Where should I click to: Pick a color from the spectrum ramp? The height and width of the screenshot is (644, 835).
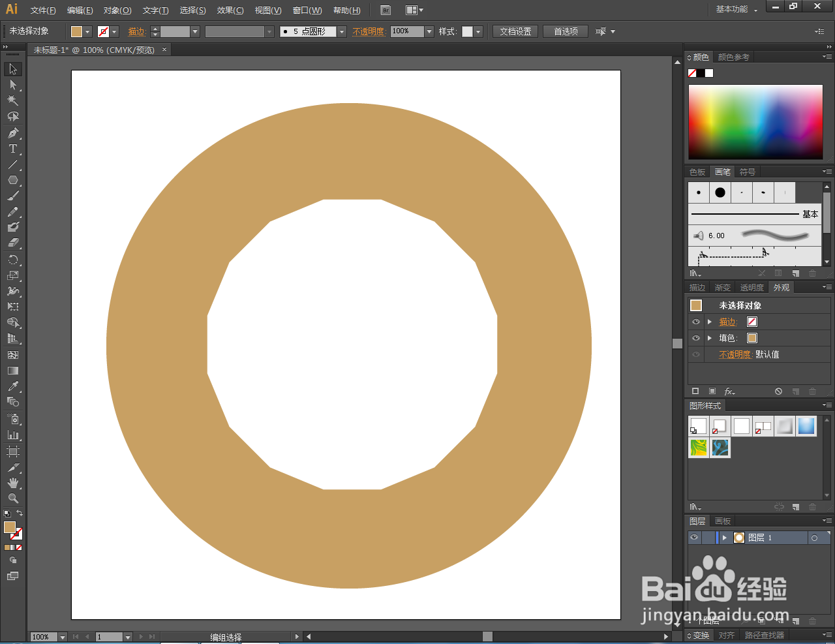point(755,121)
